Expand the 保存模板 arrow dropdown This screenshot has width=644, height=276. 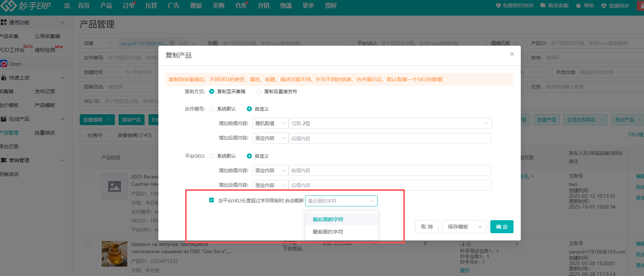[x=480, y=227]
